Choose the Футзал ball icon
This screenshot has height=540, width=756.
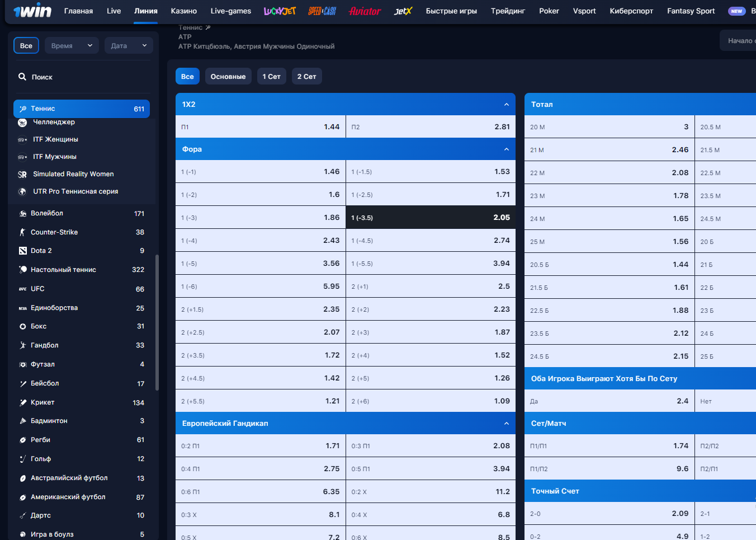coord(23,364)
